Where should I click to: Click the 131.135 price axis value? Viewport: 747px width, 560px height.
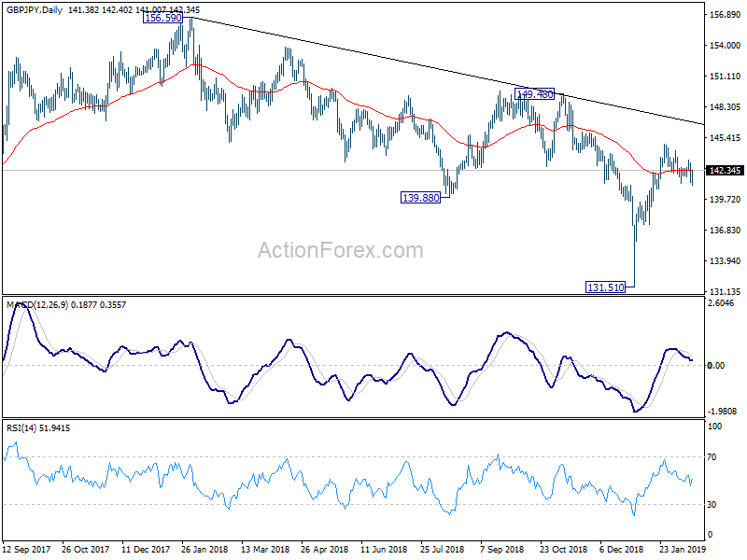coord(726,292)
